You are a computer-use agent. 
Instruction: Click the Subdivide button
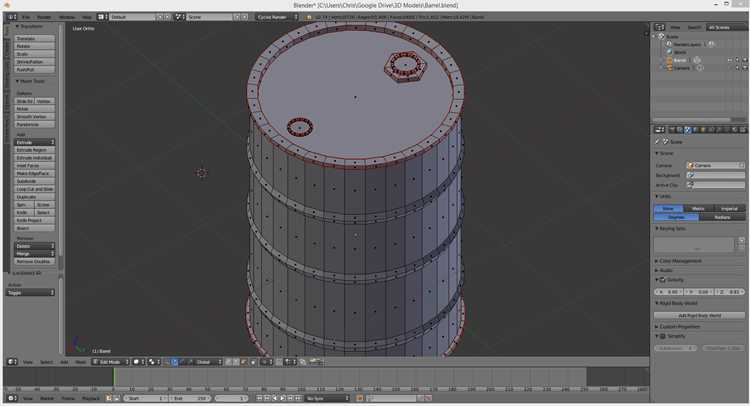[x=34, y=181]
